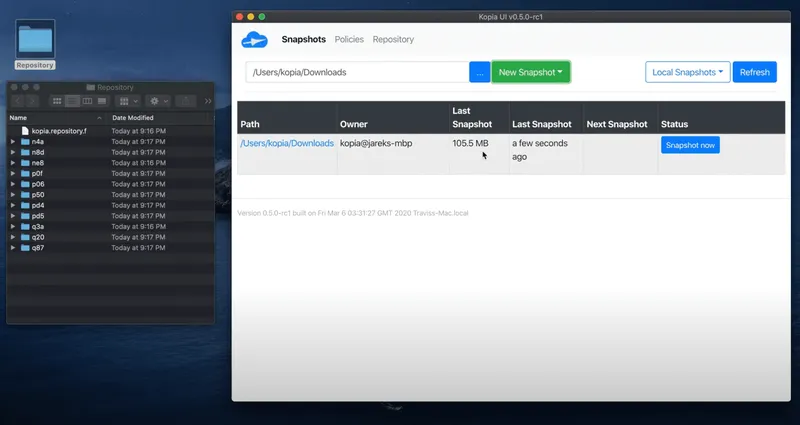This screenshot has height=425, width=800.
Task: Click the Finder share icon
Action: click(x=186, y=101)
